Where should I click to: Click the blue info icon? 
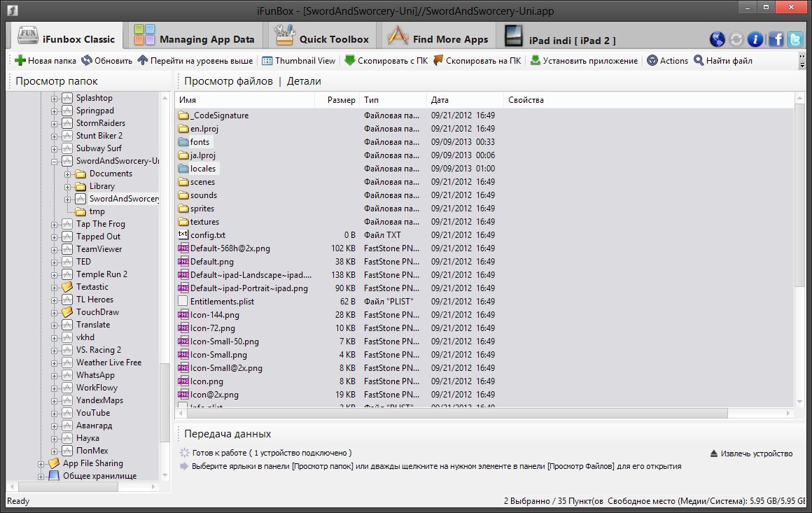coord(755,39)
